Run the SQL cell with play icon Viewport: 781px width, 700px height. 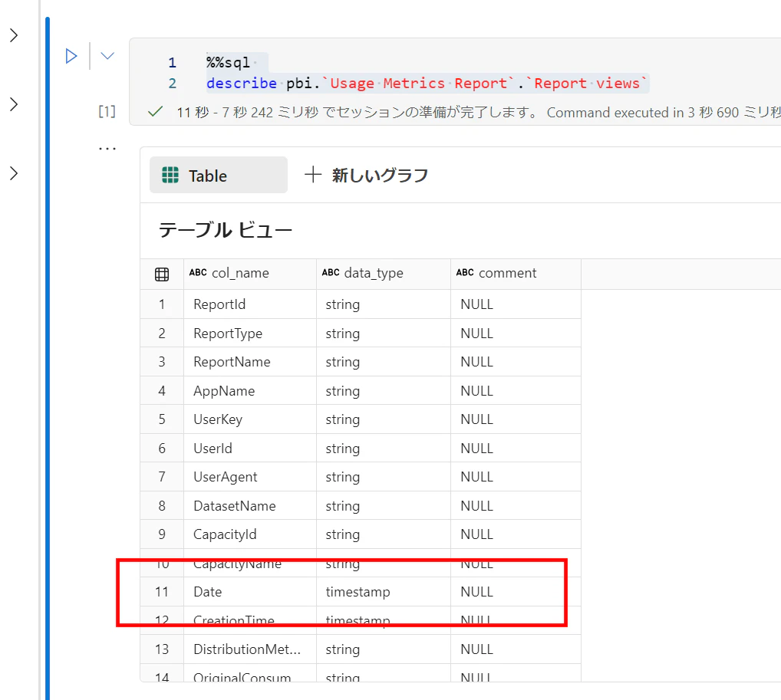[x=71, y=56]
